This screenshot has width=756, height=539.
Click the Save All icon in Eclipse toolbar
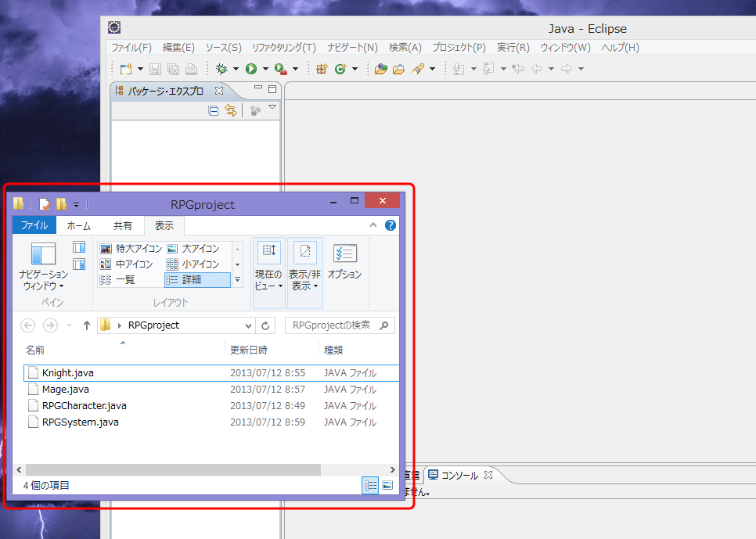point(173,69)
